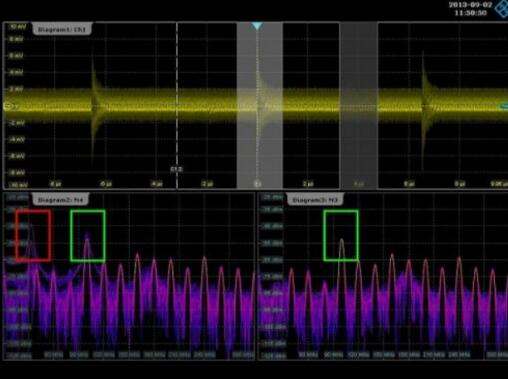Select the green highlight box in Diagram3
This screenshot has width=508, height=379.
[x=341, y=235]
